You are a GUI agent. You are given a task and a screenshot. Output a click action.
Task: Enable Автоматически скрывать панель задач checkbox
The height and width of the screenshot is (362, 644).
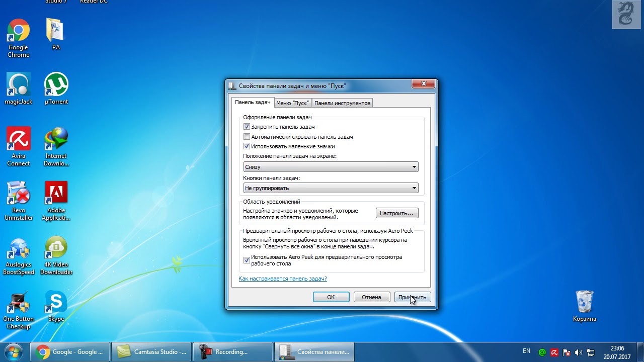(x=247, y=137)
